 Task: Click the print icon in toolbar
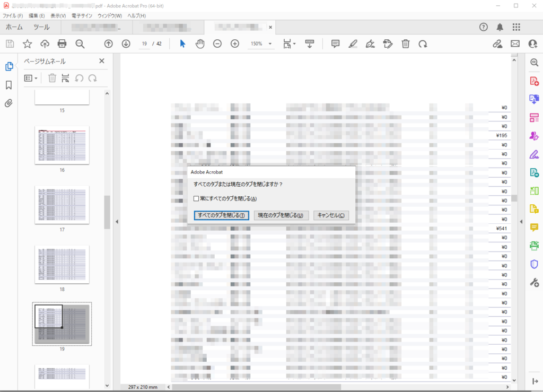[62, 44]
